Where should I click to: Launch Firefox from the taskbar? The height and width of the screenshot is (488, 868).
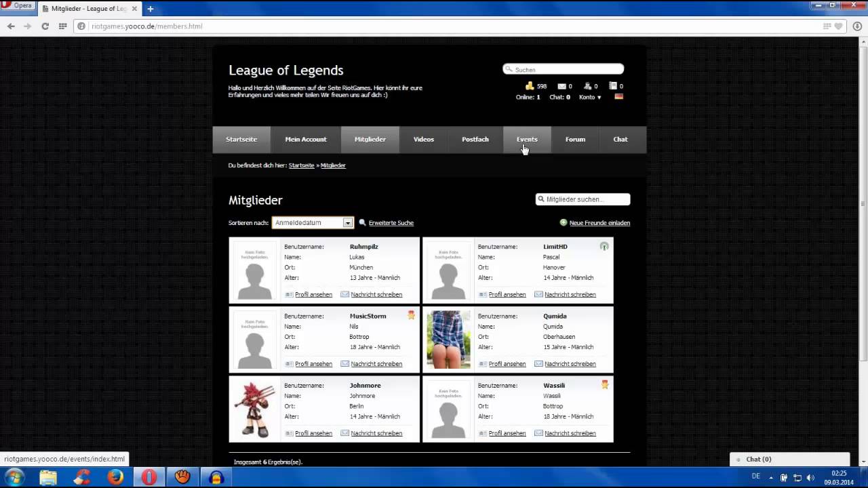click(115, 477)
